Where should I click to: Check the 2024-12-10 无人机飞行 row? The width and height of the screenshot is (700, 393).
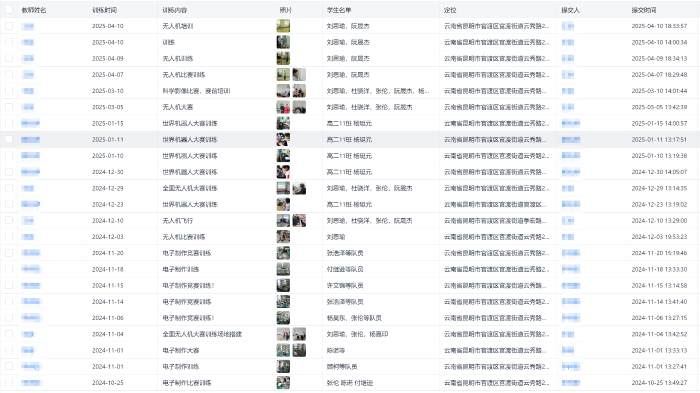(9, 220)
